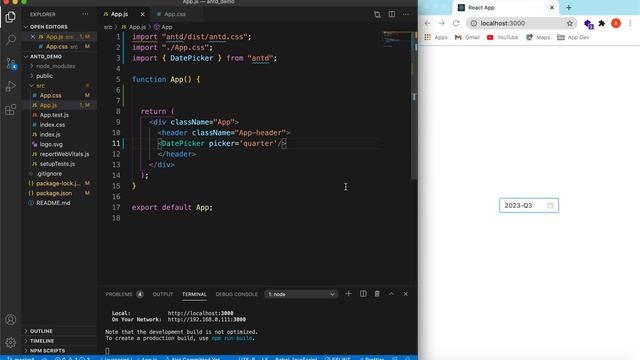Open the Run and Debug view
Viewport: 640px width, 360px height.
coord(11,86)
